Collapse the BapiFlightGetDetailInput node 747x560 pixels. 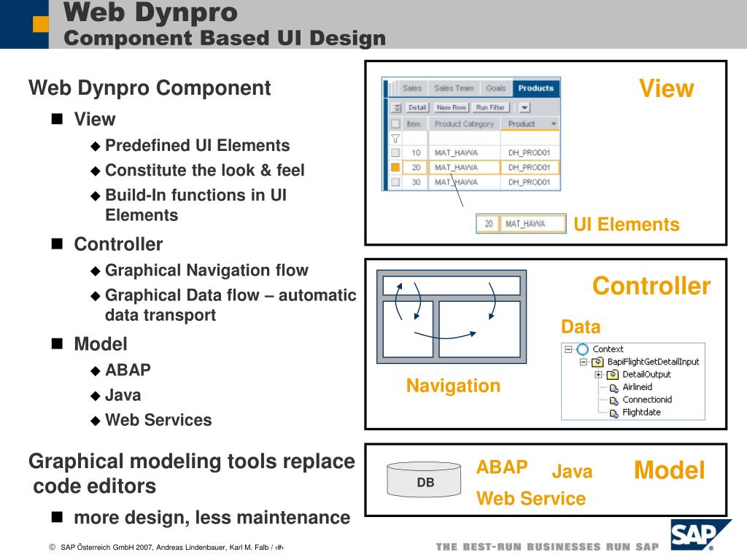(x=584, y=362)
